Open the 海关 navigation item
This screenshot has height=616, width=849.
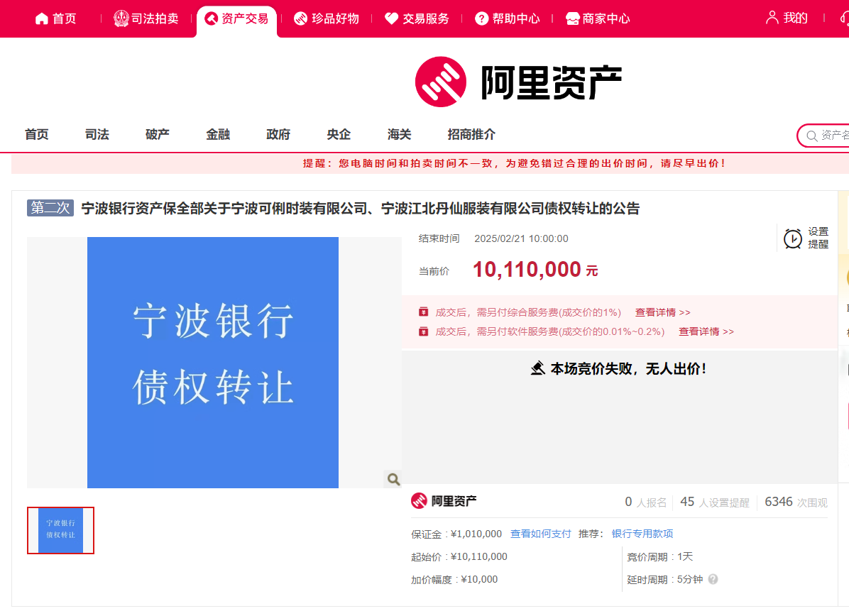pyautogui.click(x=399, y=134)
